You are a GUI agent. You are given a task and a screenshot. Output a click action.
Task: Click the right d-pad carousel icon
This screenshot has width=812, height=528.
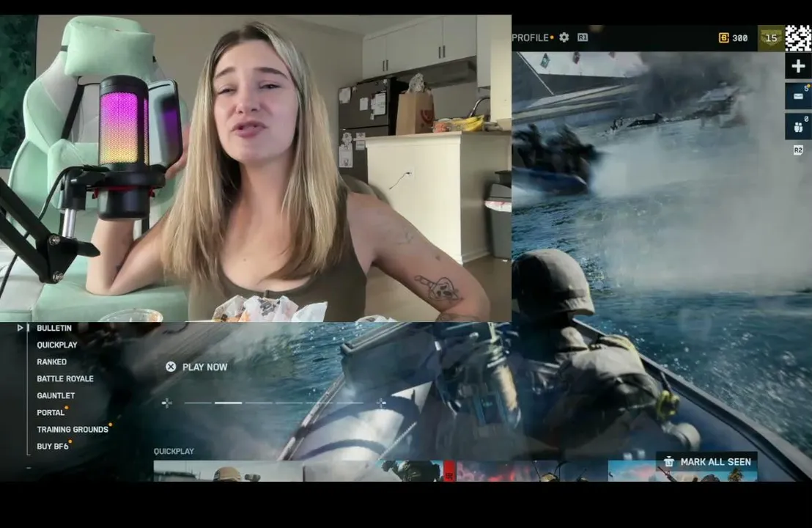click(381, 403)
